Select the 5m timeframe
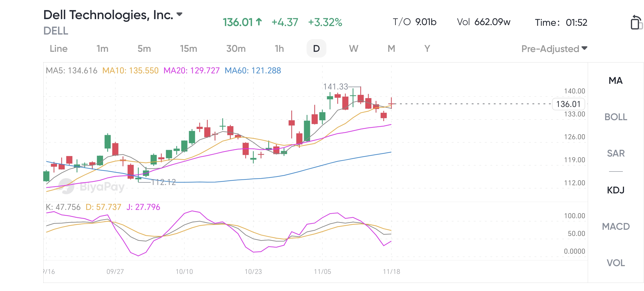This screenshot has height=291, width=644. pyautogui.click(x=144, y=49)
